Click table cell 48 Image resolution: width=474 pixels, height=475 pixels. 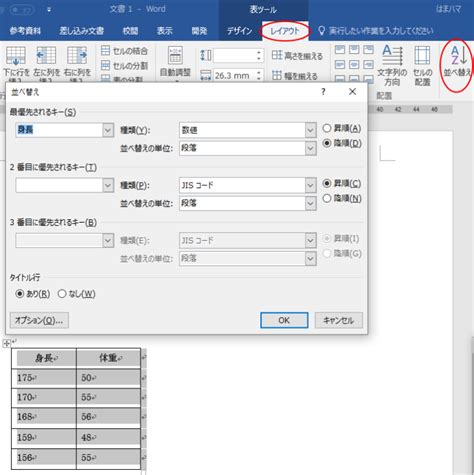(109, 437)
